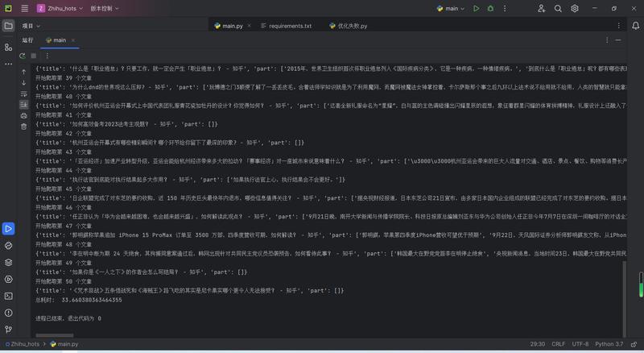Expand the 项目 view dropdown
The height and width of the screenshot is (353, 644).
[x=31, y=26]
